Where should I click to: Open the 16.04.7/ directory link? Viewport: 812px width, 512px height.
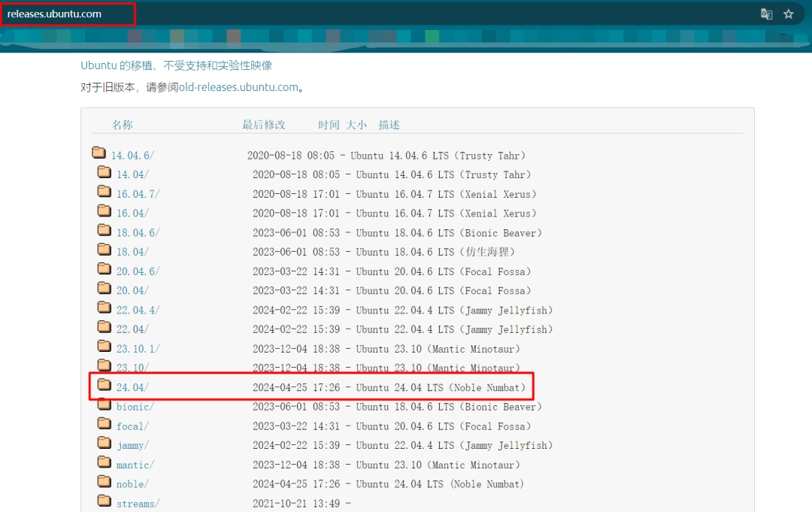[138, 194]
